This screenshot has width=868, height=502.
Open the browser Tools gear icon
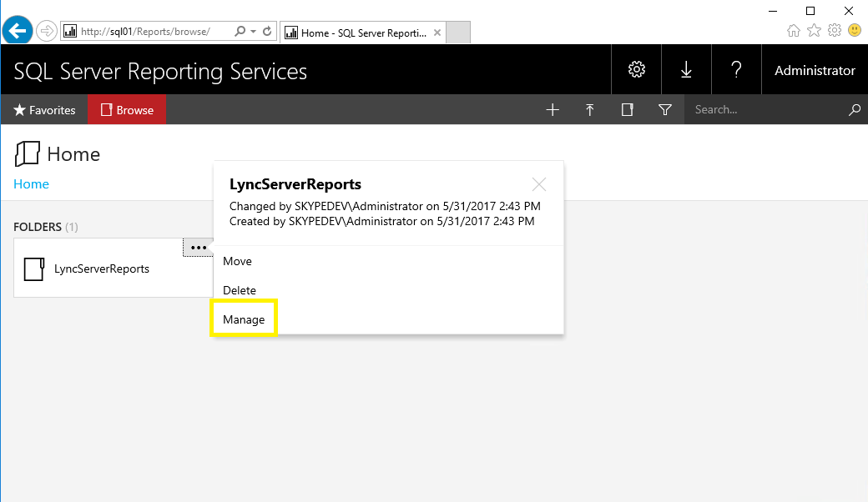(x=835, y=30)
